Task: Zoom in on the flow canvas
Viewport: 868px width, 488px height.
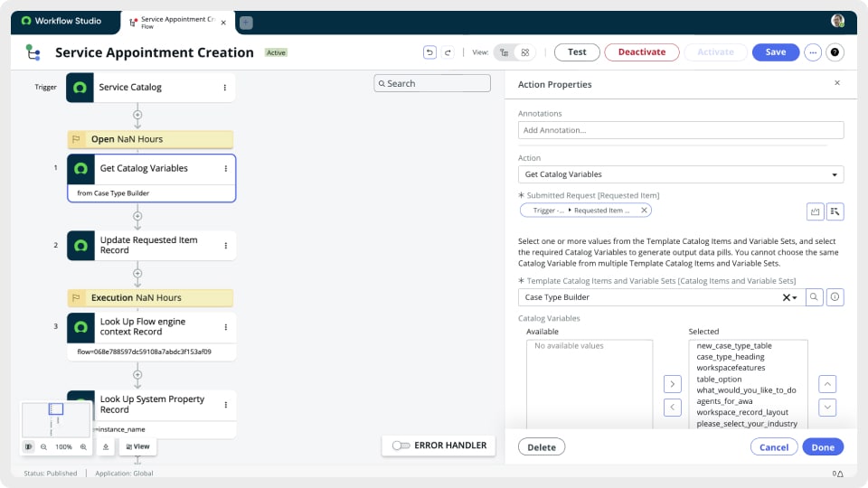Action: click(x=83, y=446)
